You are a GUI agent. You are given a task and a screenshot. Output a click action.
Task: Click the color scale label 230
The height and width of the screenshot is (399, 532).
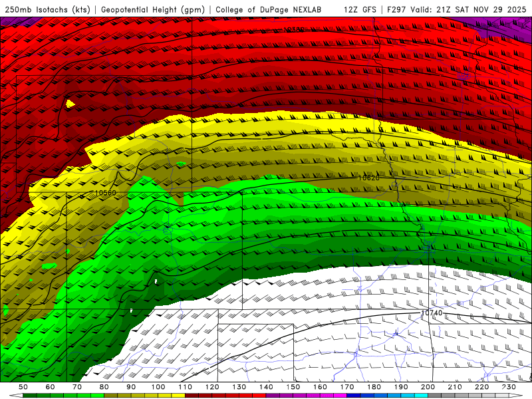509,387
